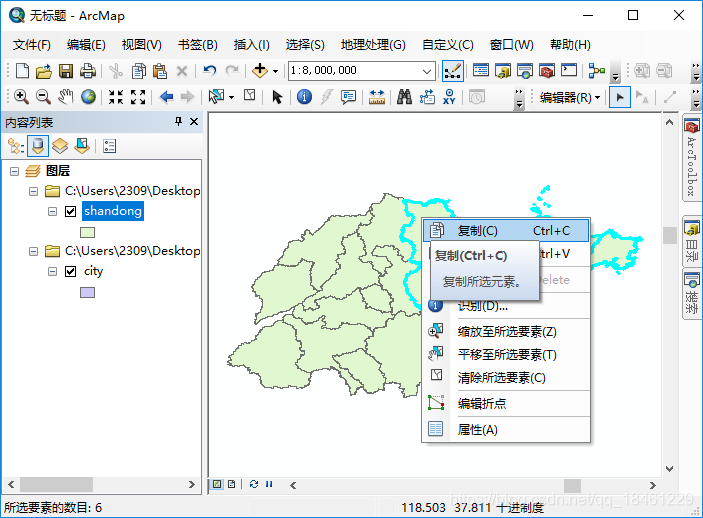703x518 pixels.
Task: Undo the last action
Action: [209, 71]
